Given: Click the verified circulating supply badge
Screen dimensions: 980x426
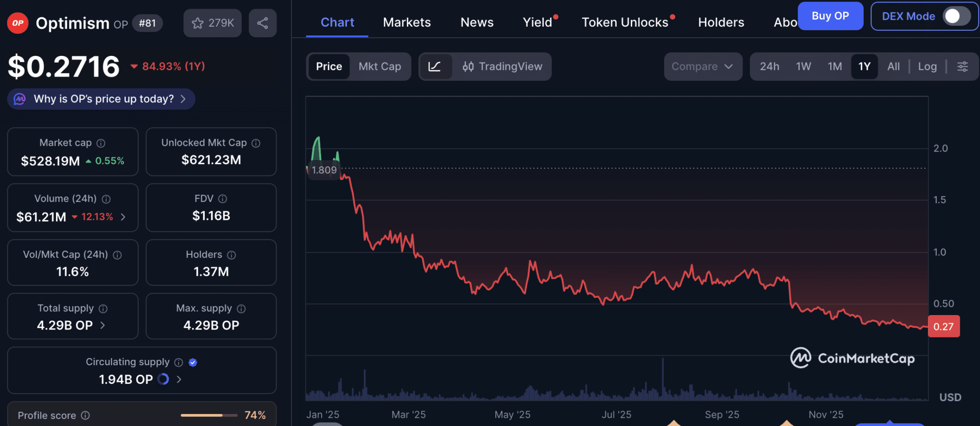Looking at the screenshot, I should click(193, 362).
